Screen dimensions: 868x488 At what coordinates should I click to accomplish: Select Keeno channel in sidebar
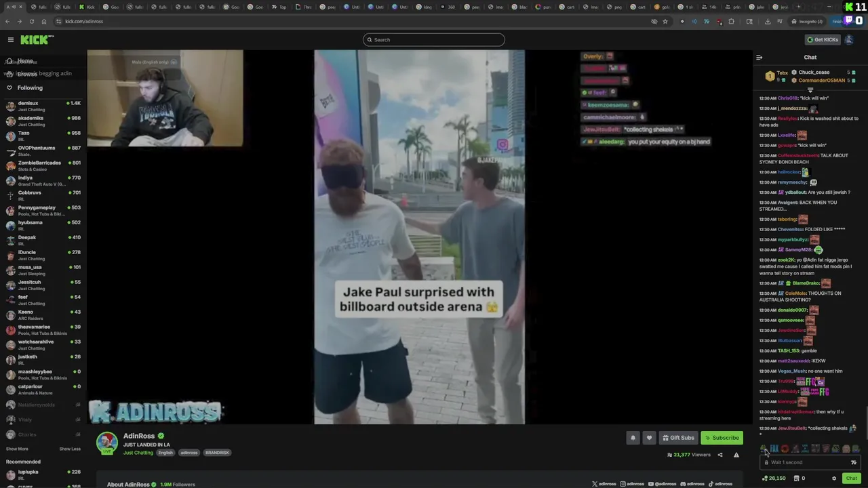point(42,315)
